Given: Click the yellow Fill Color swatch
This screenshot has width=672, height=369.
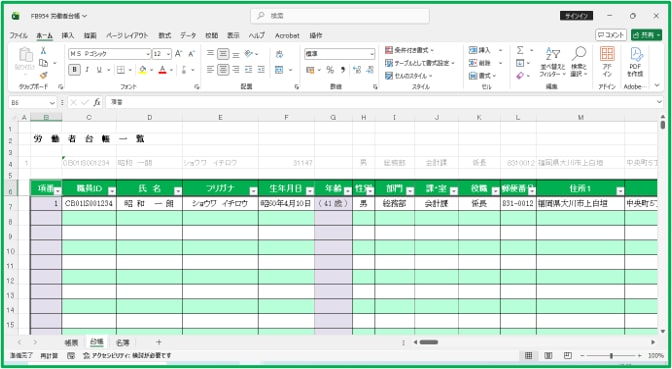Looking at the screenshot, I should (142, 69).
